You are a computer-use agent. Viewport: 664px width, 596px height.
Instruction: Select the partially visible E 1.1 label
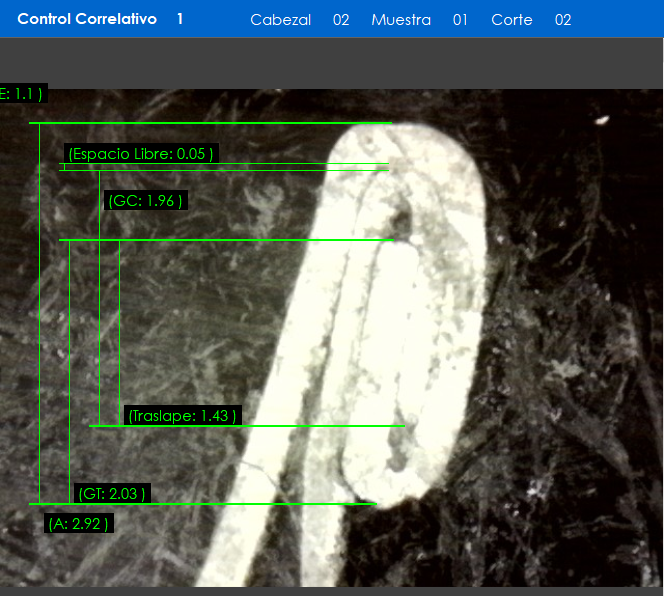pos(22,94)
